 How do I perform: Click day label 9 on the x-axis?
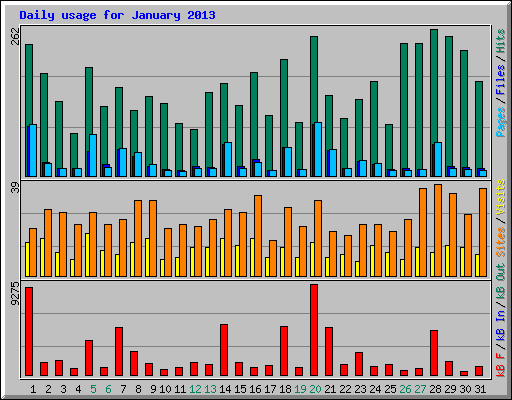pos(153,389)
